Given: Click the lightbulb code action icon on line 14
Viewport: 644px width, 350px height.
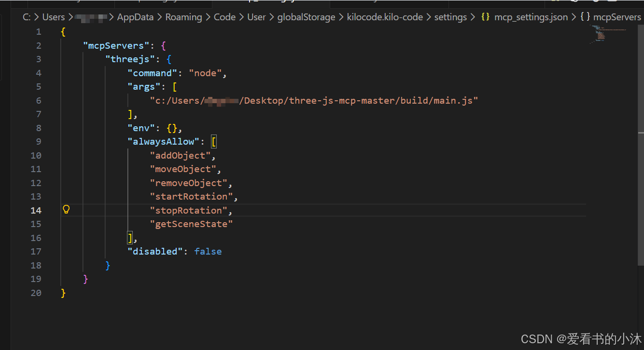Looking at the screenshot, I should click(x=67, y=209).
